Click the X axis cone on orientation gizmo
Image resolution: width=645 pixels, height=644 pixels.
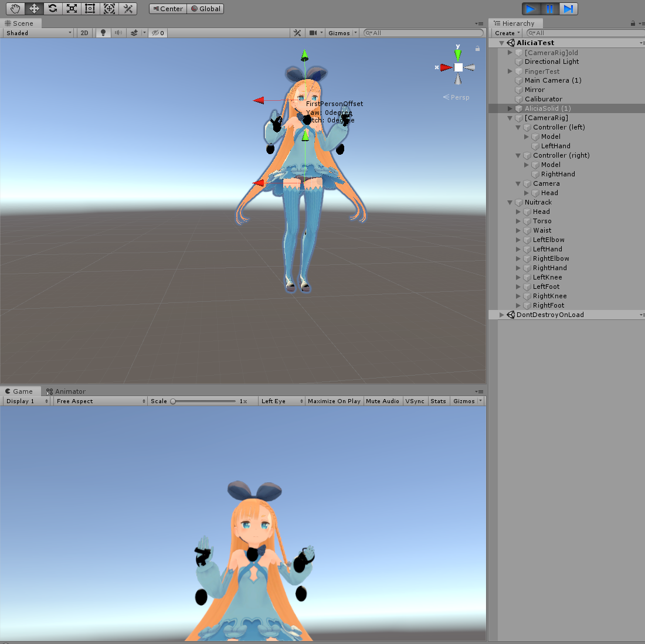(446, 67)
